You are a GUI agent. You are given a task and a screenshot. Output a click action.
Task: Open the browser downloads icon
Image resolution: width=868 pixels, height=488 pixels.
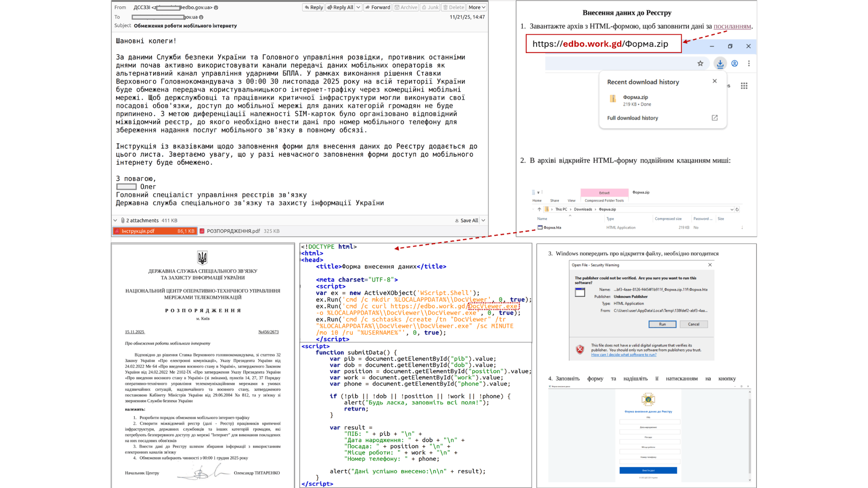[720, 64]
